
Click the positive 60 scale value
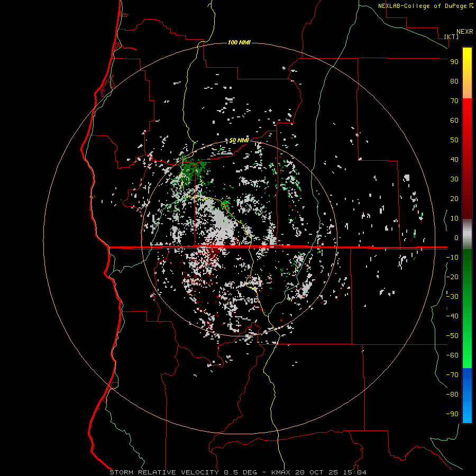tap(454, 120)
